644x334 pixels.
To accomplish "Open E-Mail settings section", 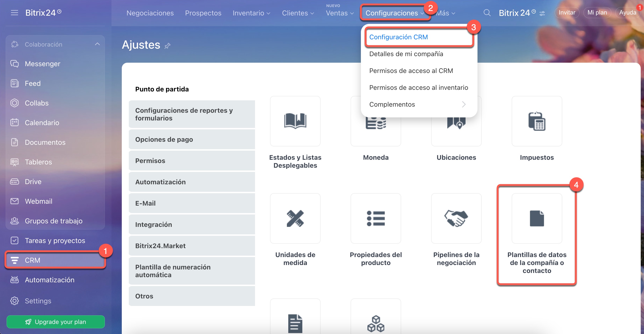I will pos(192,203).
